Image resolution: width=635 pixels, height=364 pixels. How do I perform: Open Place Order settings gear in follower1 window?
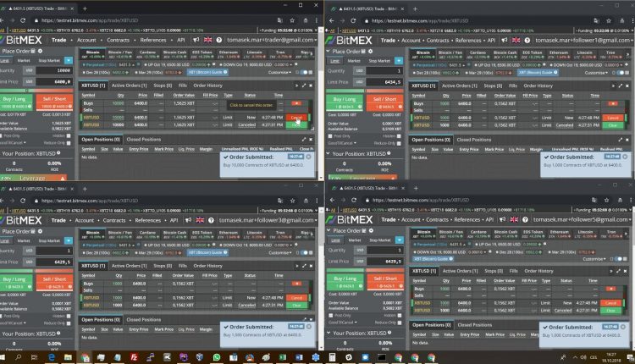pos(371,52)
